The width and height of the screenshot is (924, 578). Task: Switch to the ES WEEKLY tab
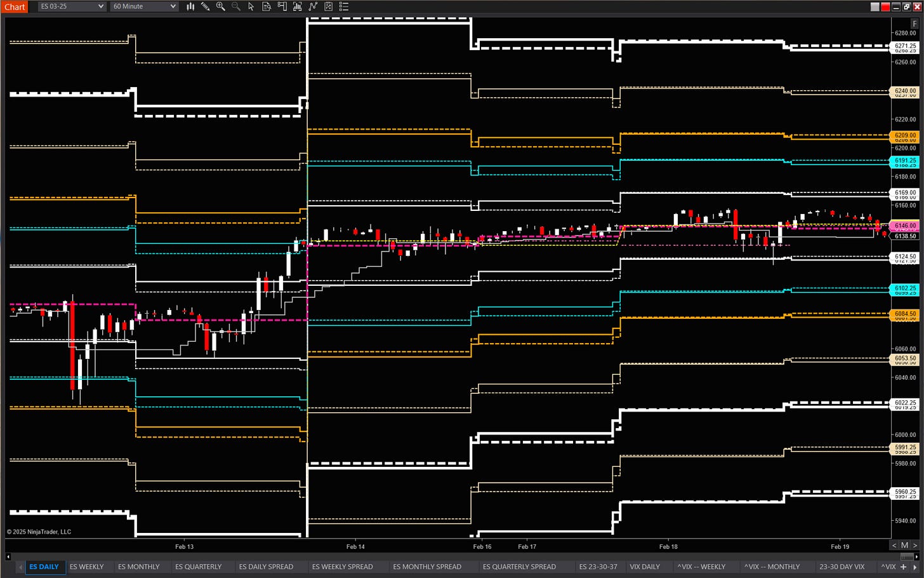pos(86,567)
